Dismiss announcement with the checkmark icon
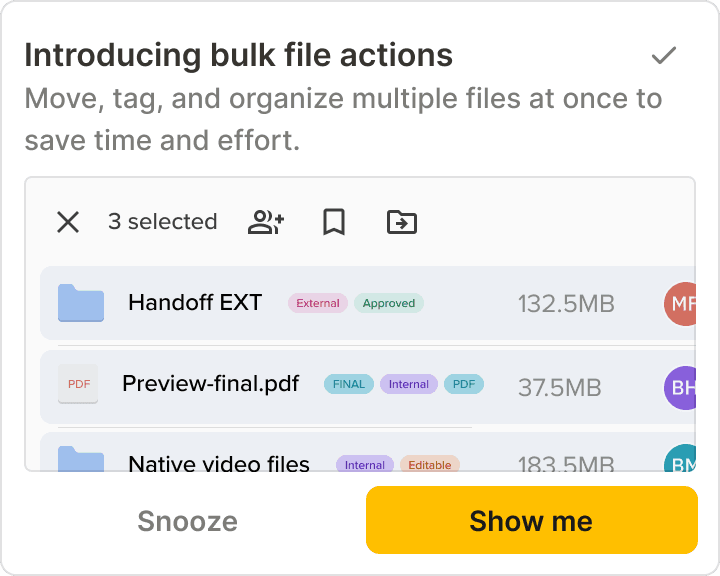 click(x=664, y=56)
